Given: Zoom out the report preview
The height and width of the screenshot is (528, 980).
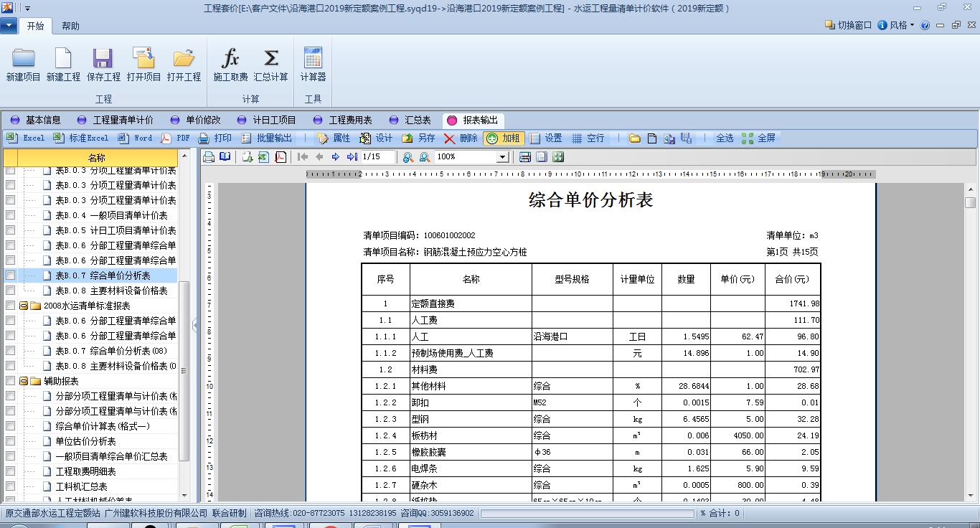Looking at the screenshot, I should click(x=424, y=156).
